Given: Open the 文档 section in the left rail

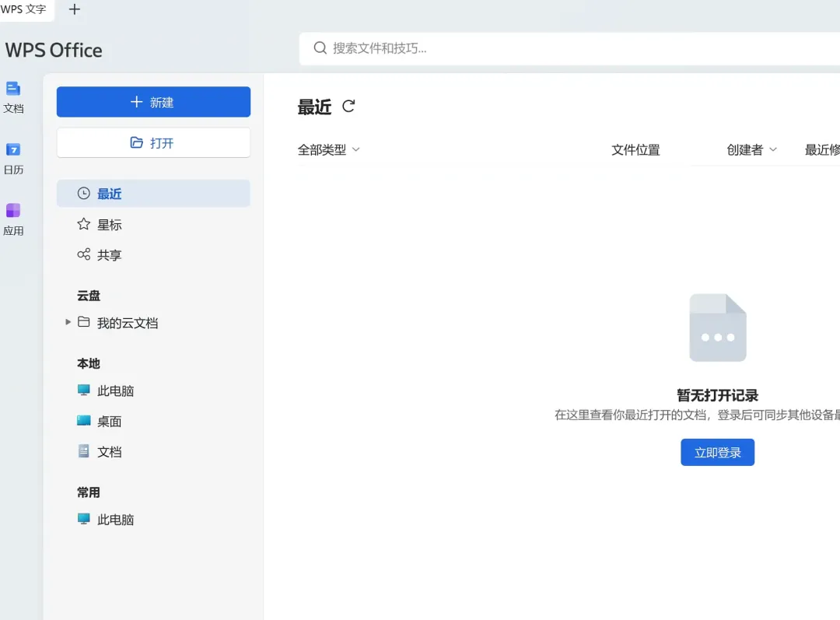Looking at the screenshot, I should click(13, 97).
